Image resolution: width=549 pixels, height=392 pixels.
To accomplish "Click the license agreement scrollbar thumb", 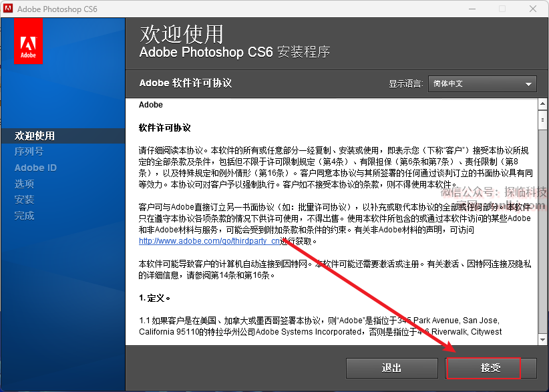I will (543, 120).
